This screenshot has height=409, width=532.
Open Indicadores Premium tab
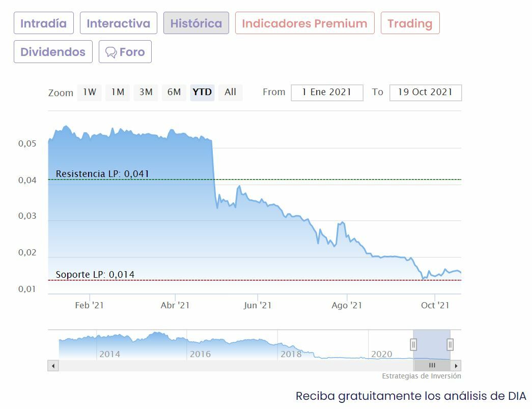coord(304,23)
